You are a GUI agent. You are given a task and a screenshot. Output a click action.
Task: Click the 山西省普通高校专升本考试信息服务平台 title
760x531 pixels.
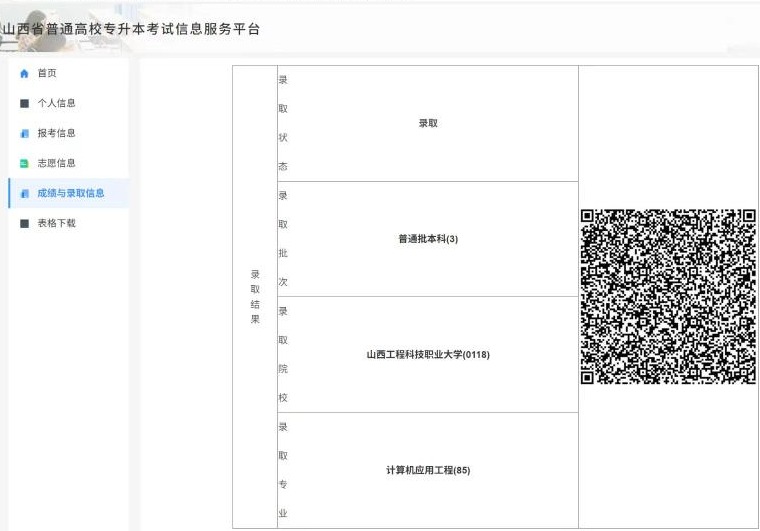coord(131,29)
